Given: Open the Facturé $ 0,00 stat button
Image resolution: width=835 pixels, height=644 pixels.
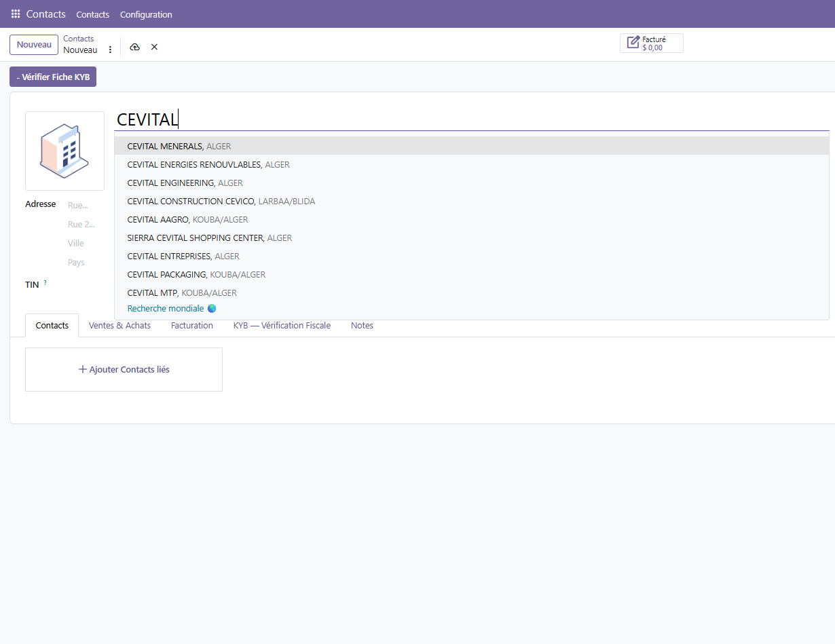Looking at the screenshot, I should pos(652,43).
